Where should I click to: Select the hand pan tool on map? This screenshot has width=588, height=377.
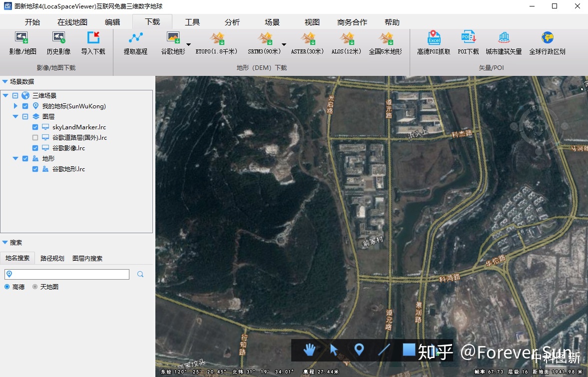click(x=309, y=350)
